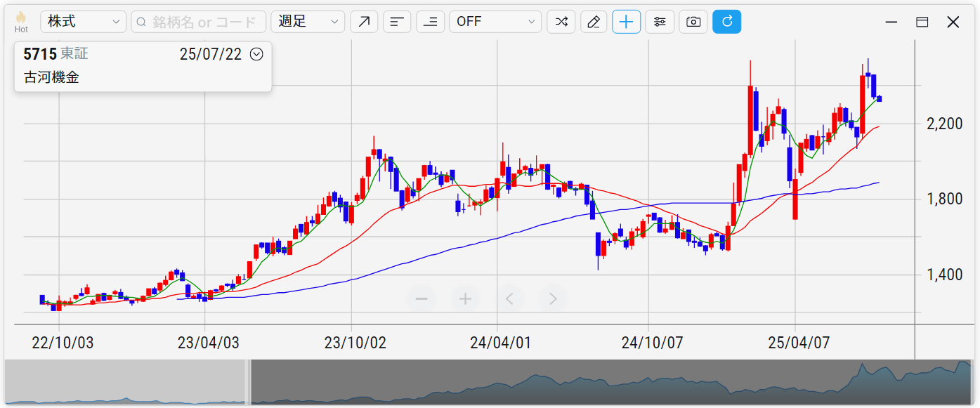Click the Hot flame icon

click(x=21, y=21)
